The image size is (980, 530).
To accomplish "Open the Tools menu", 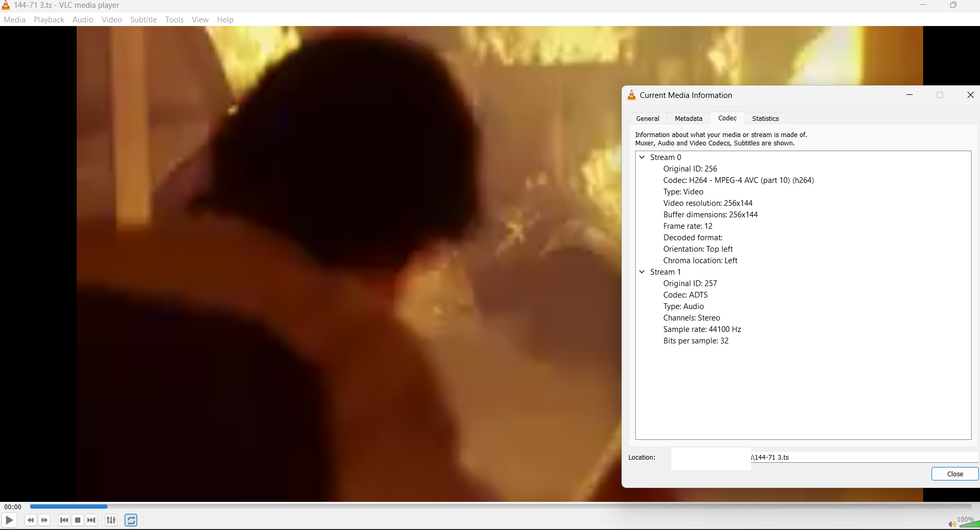I will point(175,20).
